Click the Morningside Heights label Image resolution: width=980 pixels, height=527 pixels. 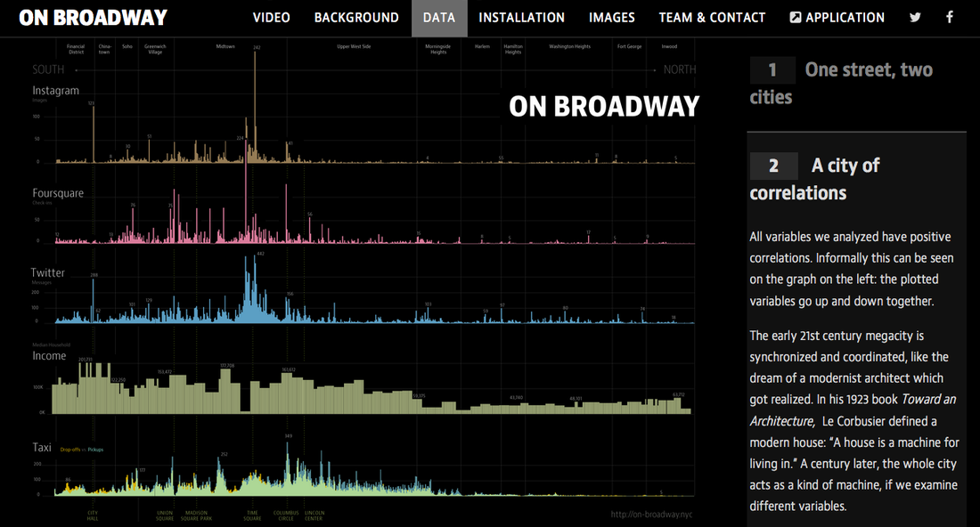[x=437, y=49]
